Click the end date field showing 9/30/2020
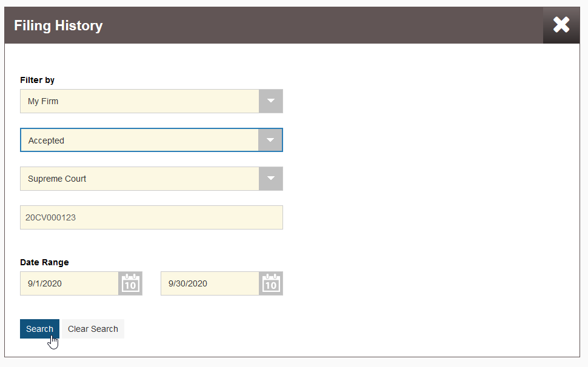This screenshot has width=588, height=367. point(209,283)
